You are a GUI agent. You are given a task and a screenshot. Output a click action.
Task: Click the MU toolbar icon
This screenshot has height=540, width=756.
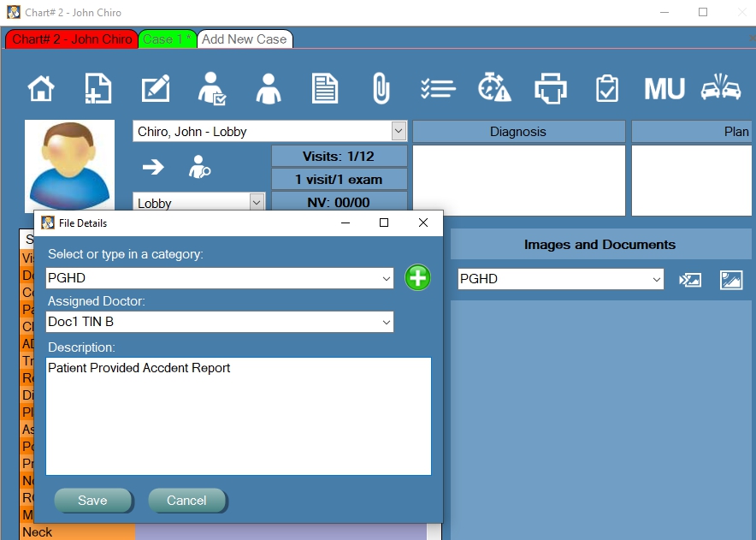point(664,87)
